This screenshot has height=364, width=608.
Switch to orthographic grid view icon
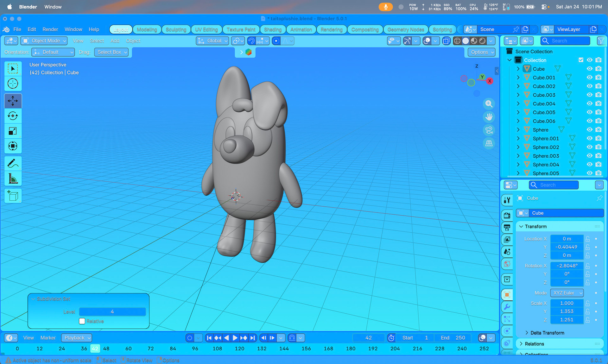[489, 143]
